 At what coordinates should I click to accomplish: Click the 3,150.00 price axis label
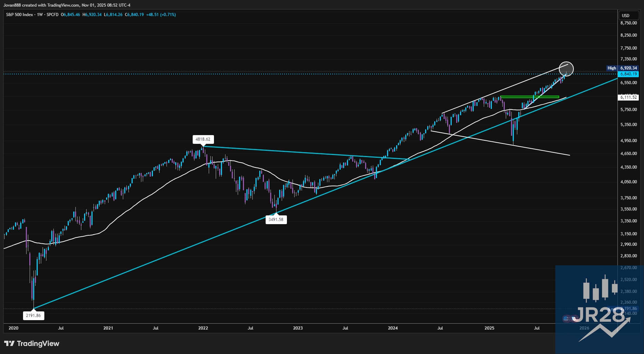(x=628, y=234)
